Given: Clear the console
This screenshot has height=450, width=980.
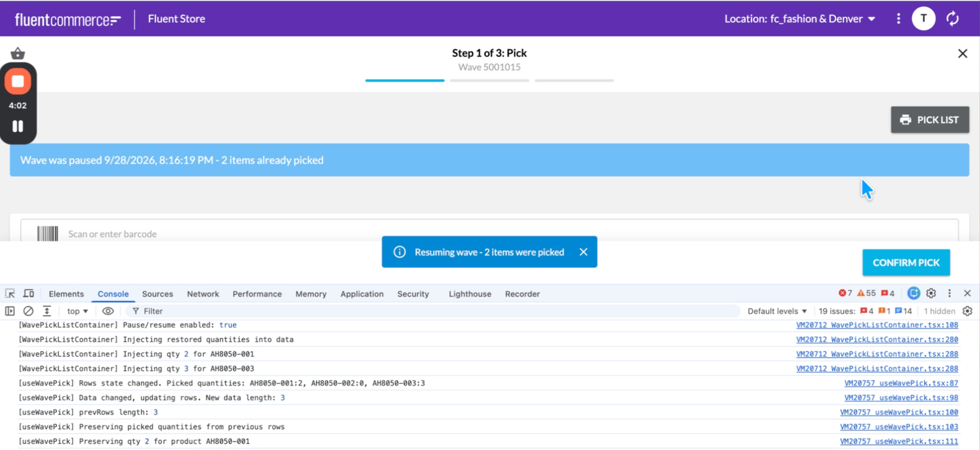Looking at the screenshot, I should pos(28,311).
